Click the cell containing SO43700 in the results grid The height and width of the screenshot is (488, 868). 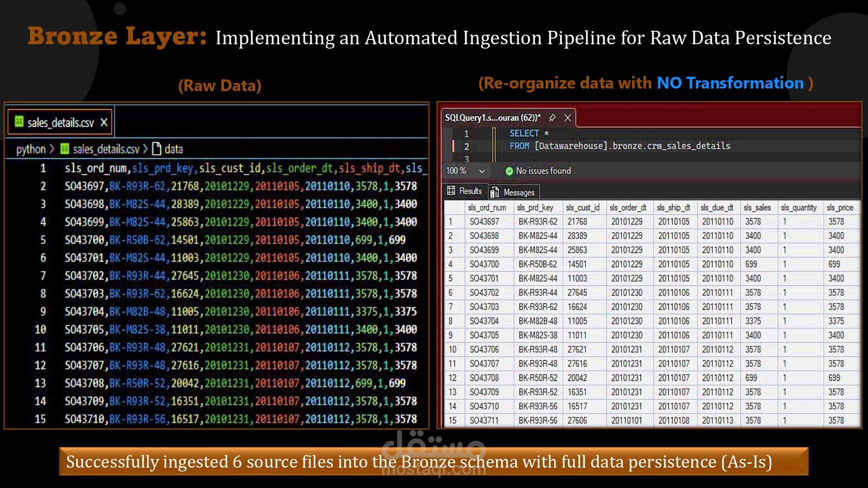tap(484, 264)
